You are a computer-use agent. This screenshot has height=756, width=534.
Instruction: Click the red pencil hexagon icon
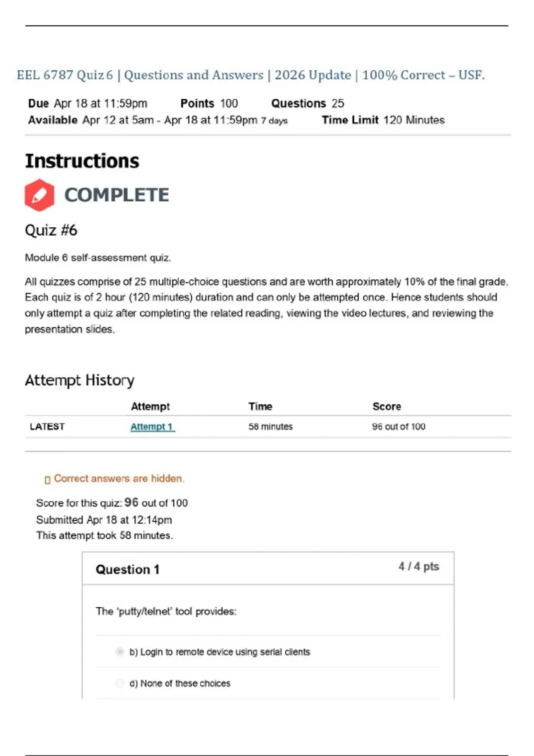point(40,195)
